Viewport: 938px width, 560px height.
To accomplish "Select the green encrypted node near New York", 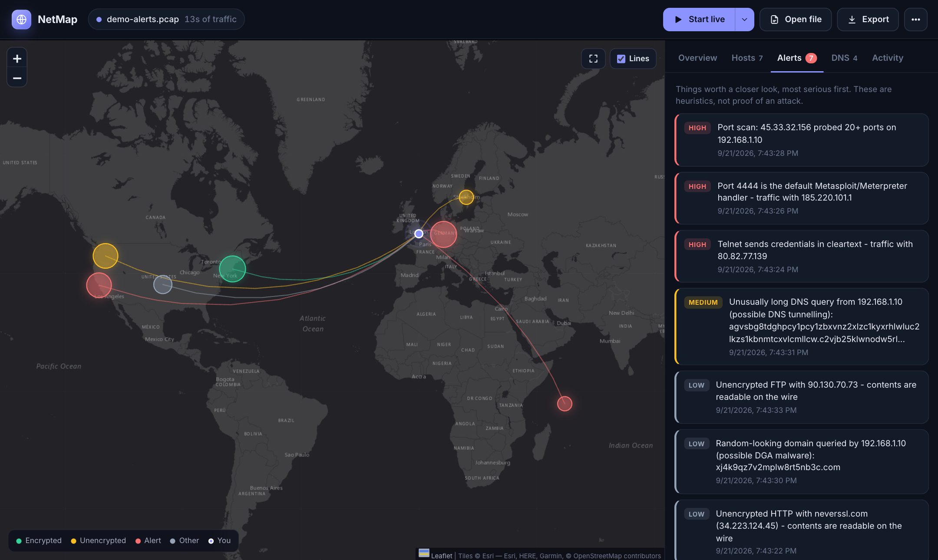I will (x=232, y=269).
